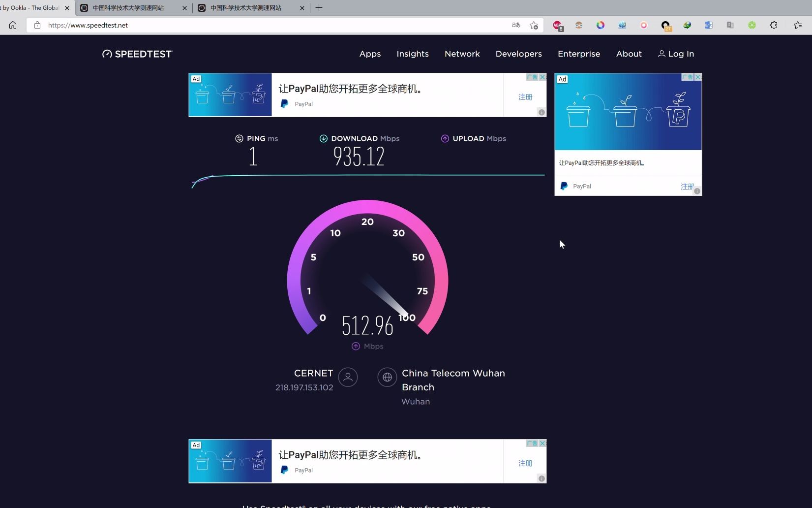
Task: Close the Speedtest by Ookla tab
Action: point(67,8)
